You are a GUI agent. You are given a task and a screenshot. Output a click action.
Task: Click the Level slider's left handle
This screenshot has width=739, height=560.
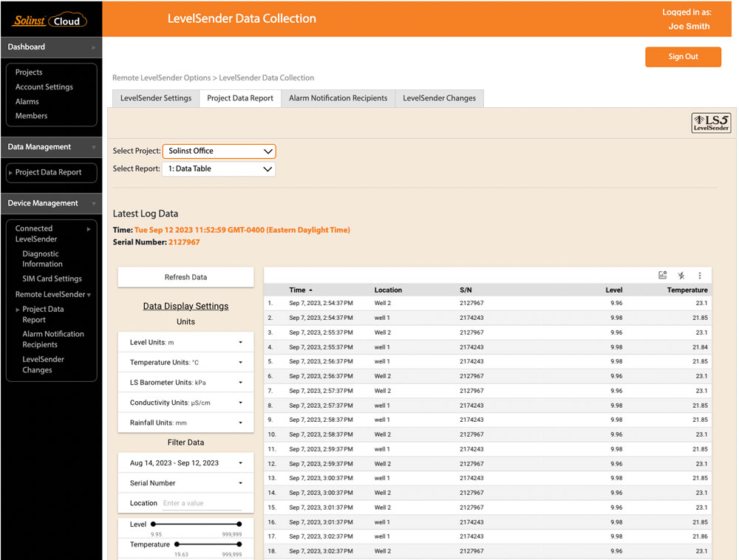coord(153,525)
